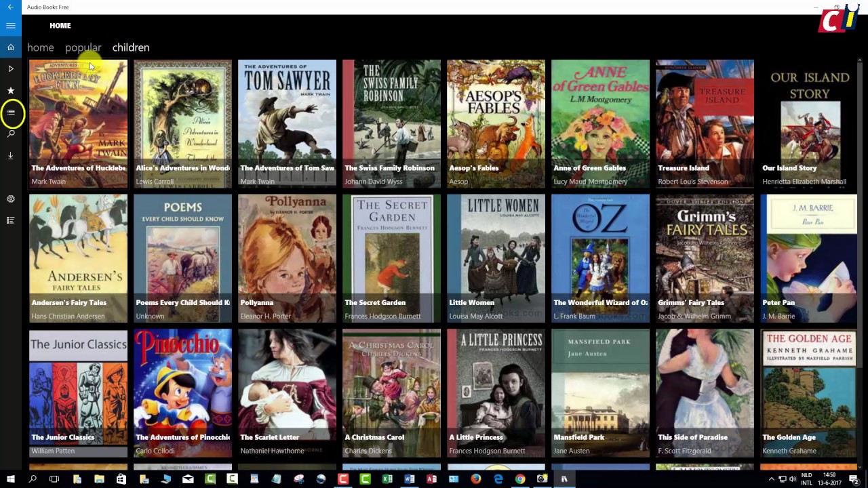Open Firefox from the taskbar
This screenshot has width=868, height=488.
[x=476, y=479]
